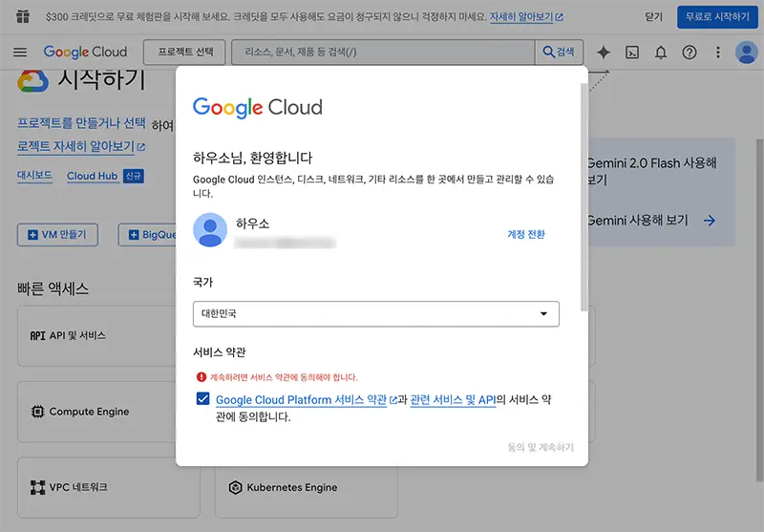The height and width of the screenshot is (532, 764).
Task: Click Gemini 2.0 Flash 사용해 보기 text
Action: click(651, 171)
